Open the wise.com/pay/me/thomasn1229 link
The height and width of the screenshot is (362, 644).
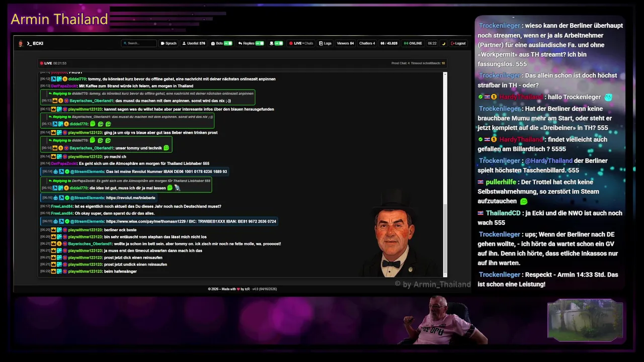146,221
